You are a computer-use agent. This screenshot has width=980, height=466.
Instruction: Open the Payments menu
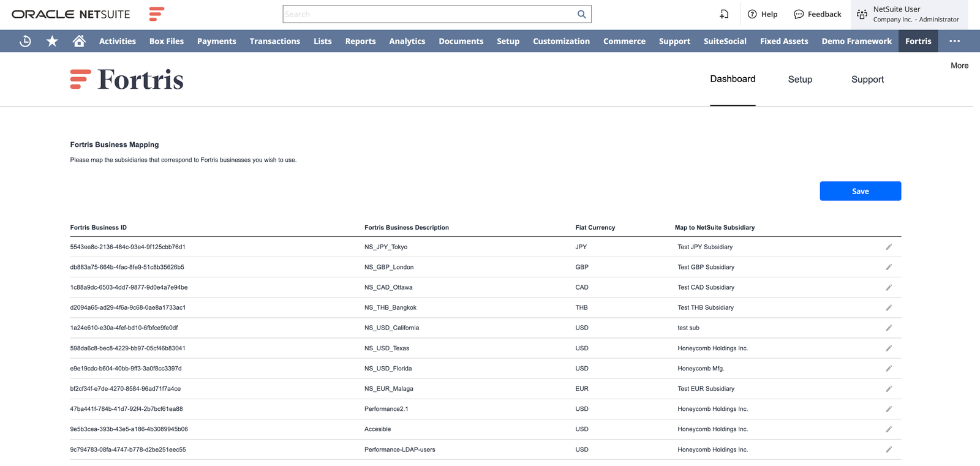tap(217, 41)
